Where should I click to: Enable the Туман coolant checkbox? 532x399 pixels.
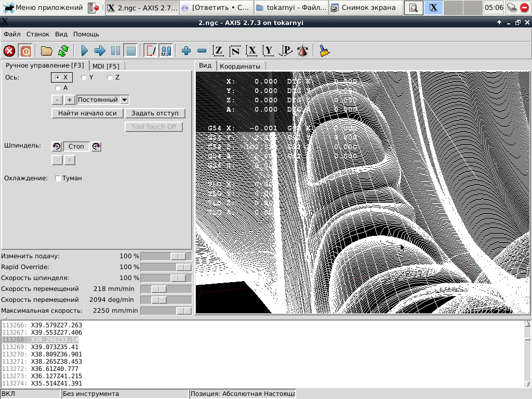(x=58, y=178)
